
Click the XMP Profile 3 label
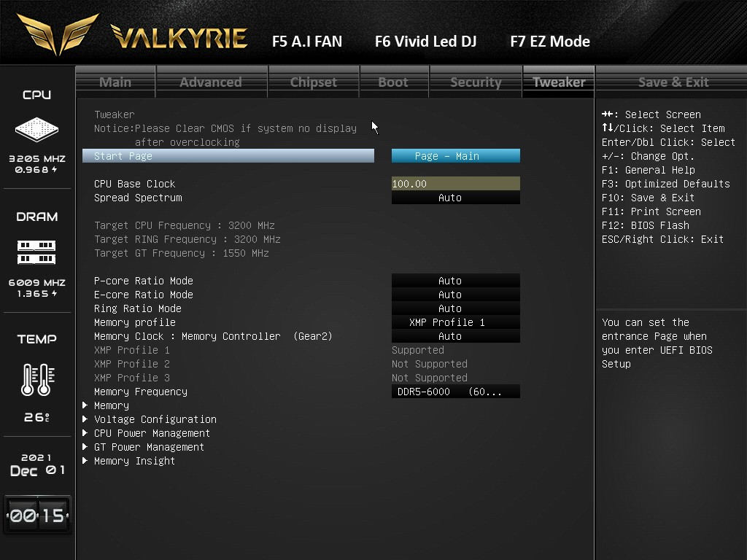point(132,377)
